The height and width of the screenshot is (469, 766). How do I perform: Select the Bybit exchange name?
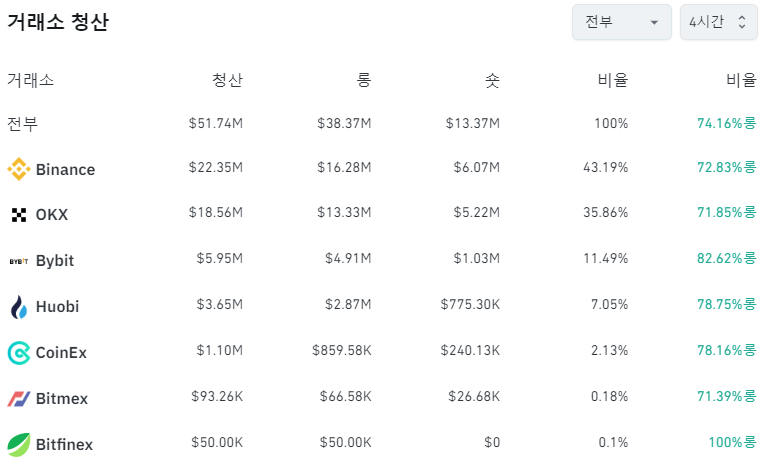pos(55,261)
